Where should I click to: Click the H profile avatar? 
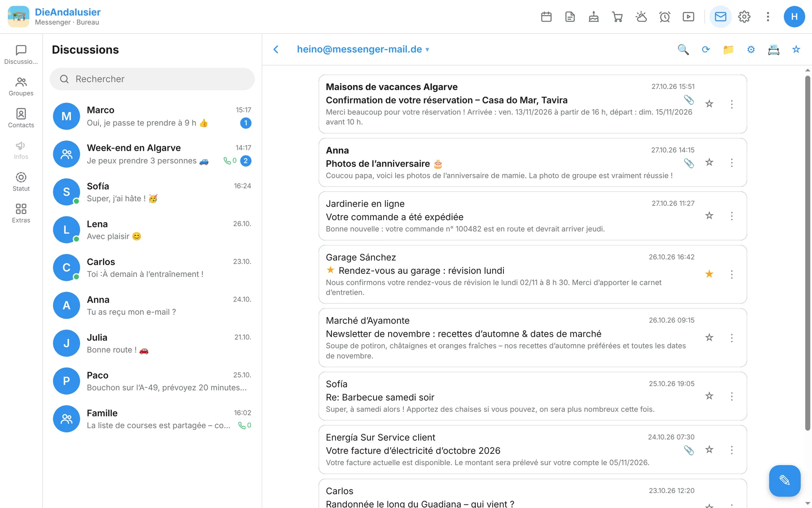coord(794,17)
